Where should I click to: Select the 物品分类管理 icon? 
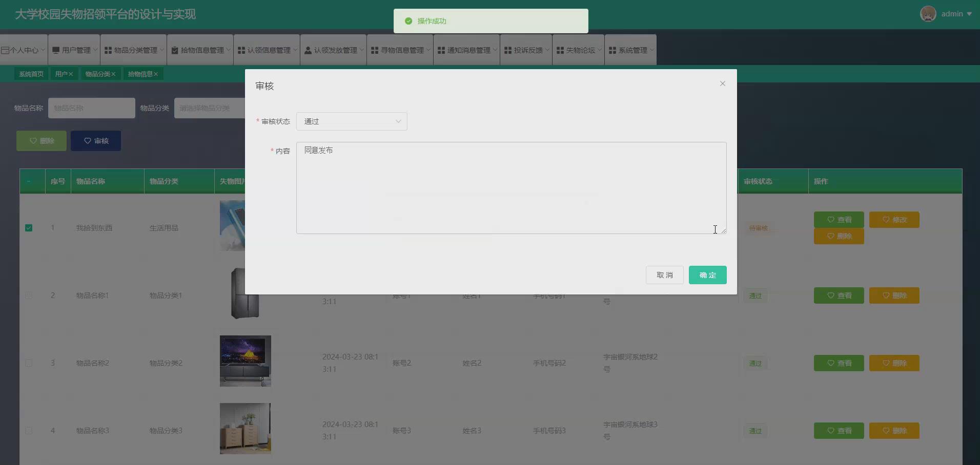108,50
